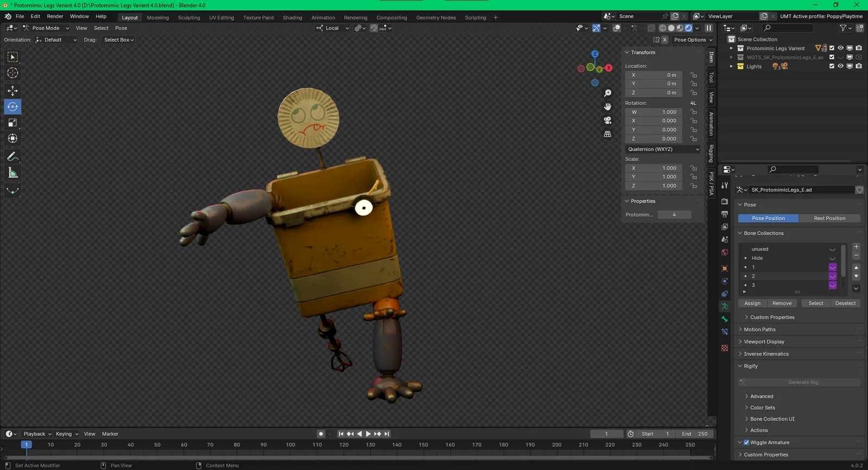Open the Quaternion (WXYZ) rotation mode dropdown
The image size is (868, 470).
[x=663, y=149]
